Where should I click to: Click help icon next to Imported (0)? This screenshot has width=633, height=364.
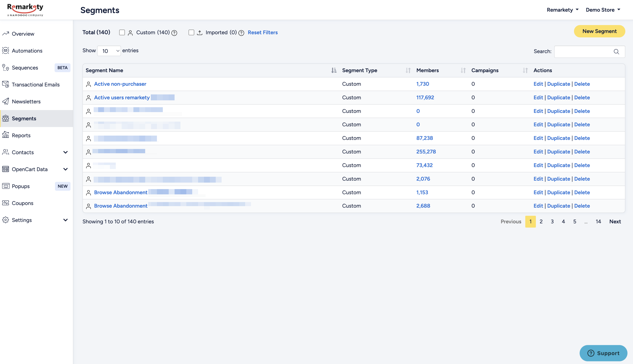[x=241, y=33]
